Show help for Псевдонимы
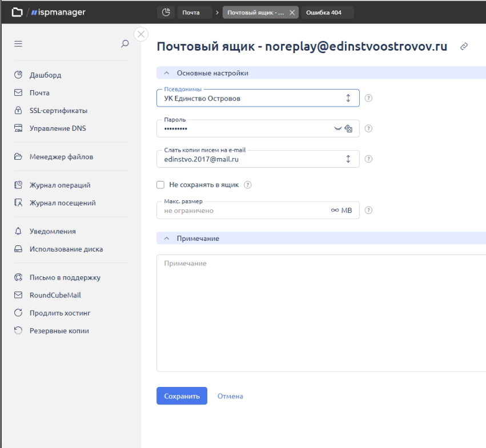 click(368, 98)
